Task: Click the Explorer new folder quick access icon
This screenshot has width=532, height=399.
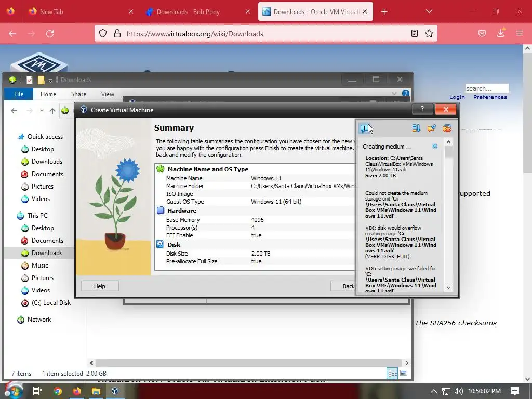Action: (41, 79)
